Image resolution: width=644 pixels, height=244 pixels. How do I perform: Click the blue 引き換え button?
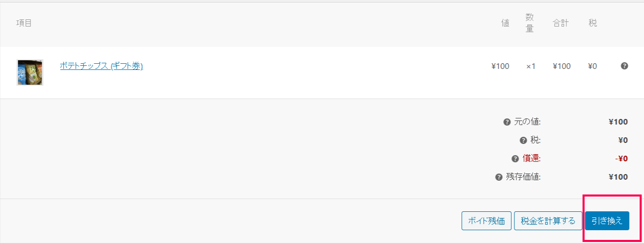[607, 221]
